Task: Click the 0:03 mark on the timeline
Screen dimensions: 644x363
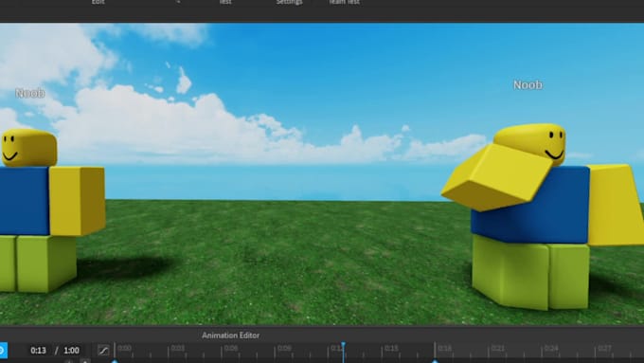Action: pyautogui.click(x=177, y=348)
